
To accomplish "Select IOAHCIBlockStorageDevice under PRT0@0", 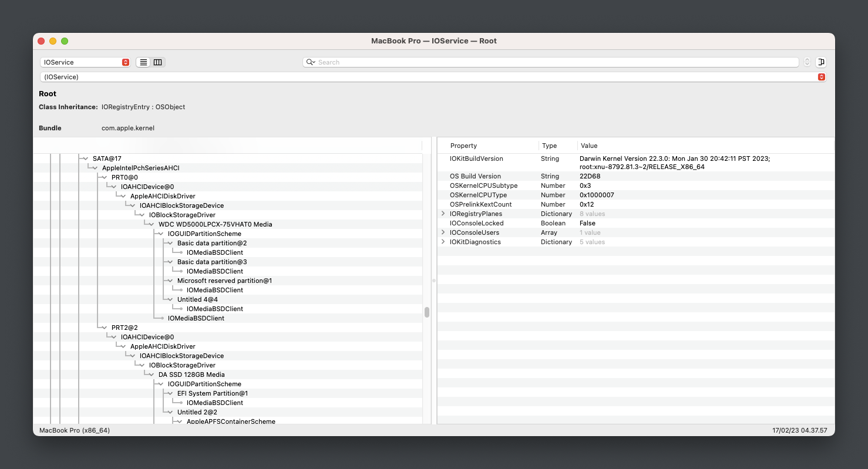I will [x=181, y=205].
